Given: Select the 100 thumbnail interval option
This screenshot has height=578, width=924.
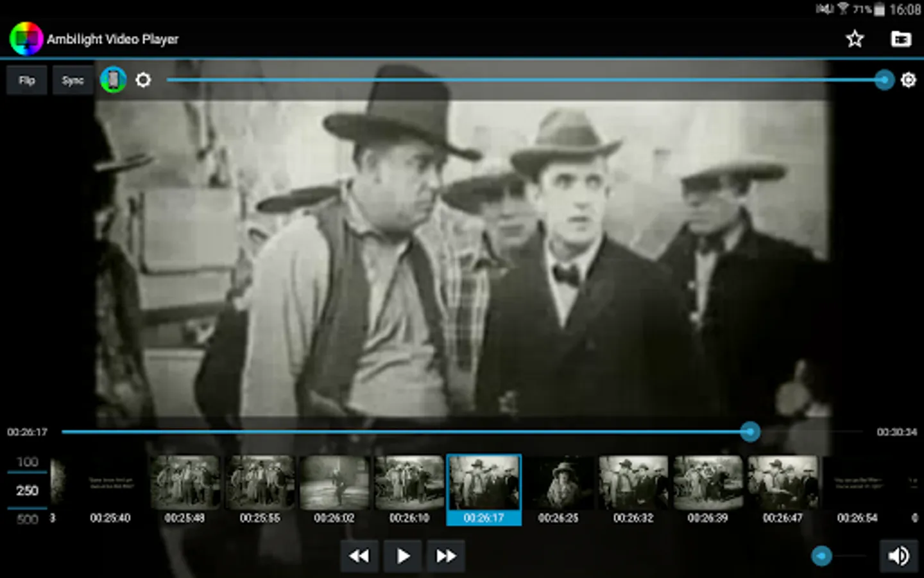Looking at the screenshot, I should click(x=27, y=462).
